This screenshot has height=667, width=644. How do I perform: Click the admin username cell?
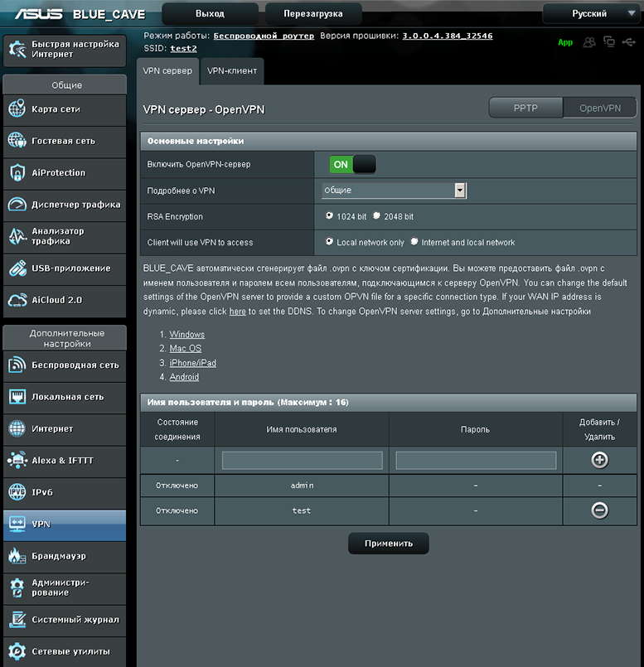[302, 486]
